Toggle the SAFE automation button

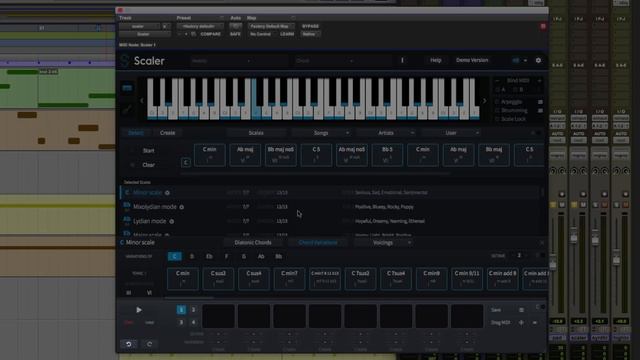(x=235, y=34)
